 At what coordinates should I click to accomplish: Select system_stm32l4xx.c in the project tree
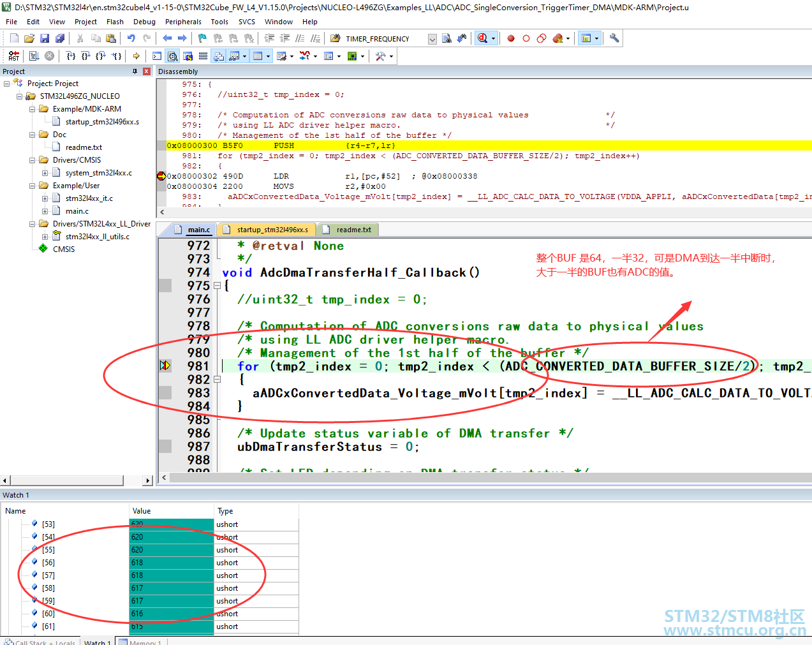[x=99, y=173]
